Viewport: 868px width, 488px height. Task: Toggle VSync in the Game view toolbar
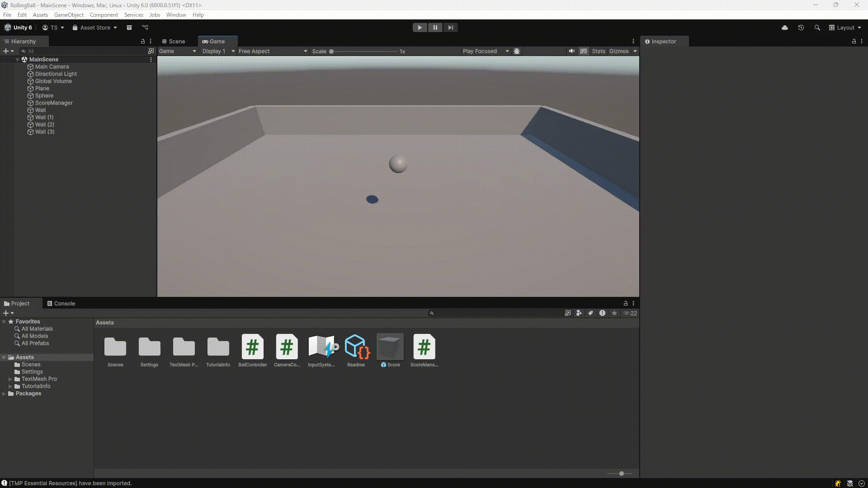[584, 51]
